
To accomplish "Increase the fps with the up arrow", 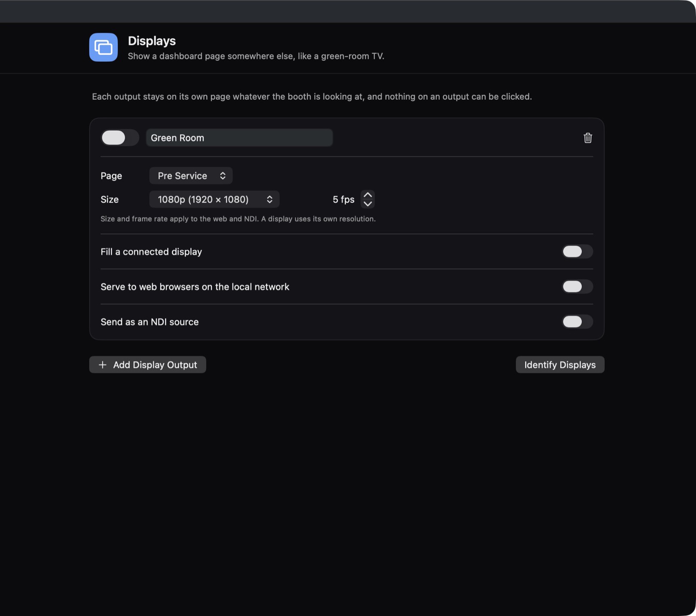I will coord(368,195).
